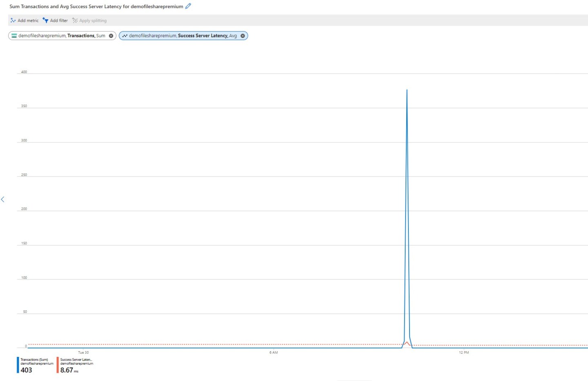Viewport: 588px width, 381px height.
Task: Click the orange Success Server Latency legend bar
Action: 58,365
